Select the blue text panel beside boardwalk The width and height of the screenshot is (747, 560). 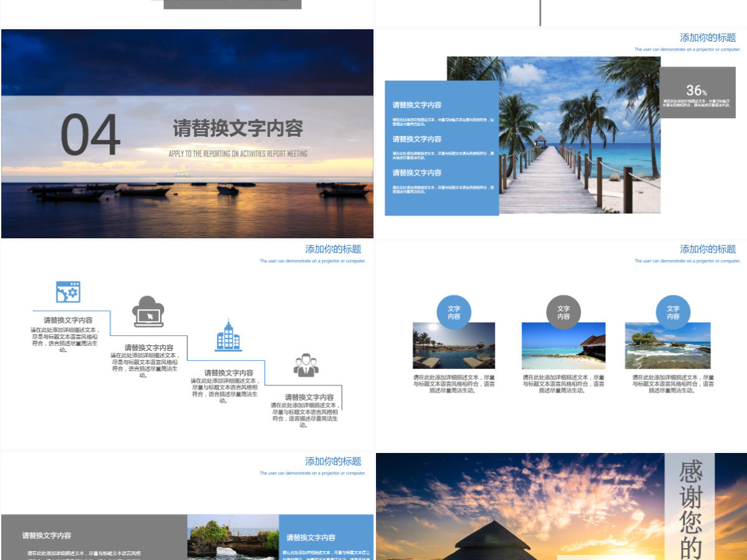442,148
